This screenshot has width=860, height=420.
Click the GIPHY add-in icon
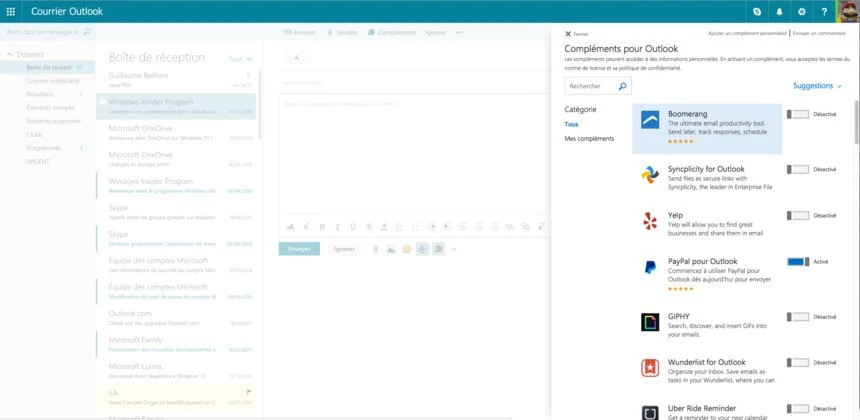pyautogui.click(x=650, y=322)
